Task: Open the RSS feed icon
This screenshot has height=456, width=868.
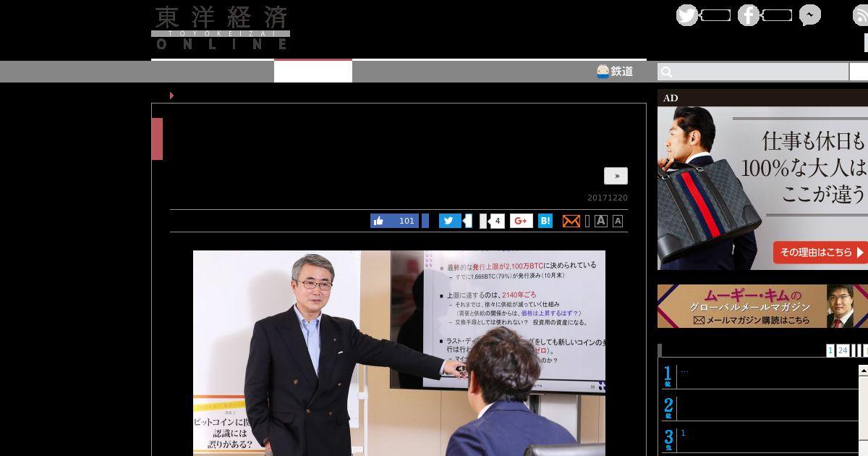Action: 861,15
